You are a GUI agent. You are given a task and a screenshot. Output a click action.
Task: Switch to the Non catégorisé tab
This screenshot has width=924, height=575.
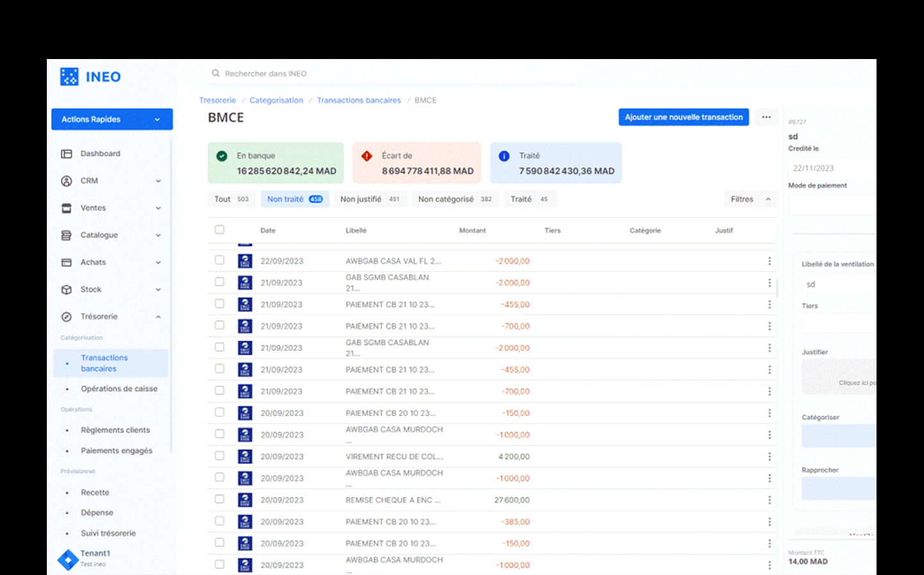point(454,200)
